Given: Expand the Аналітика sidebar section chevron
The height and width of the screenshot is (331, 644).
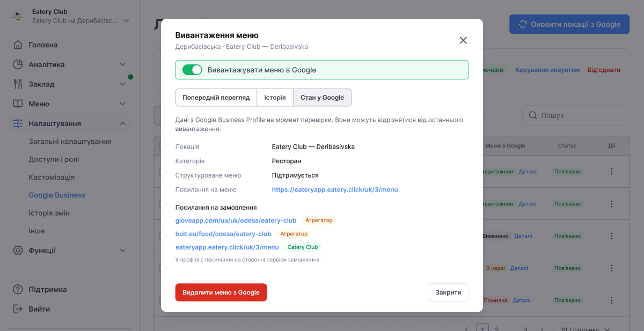Looking at the screenshot, I should click(122, 64).
